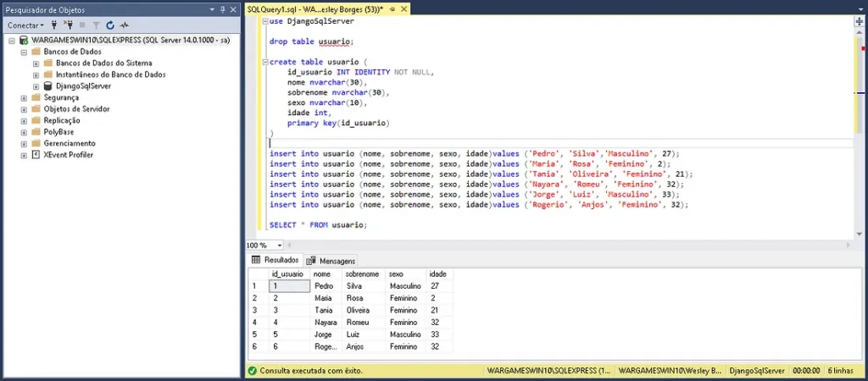Screen dimensions: 868x381
Task: Click the 'SELECT * FROM usuario;' line in editor
Action: point(319,225)
